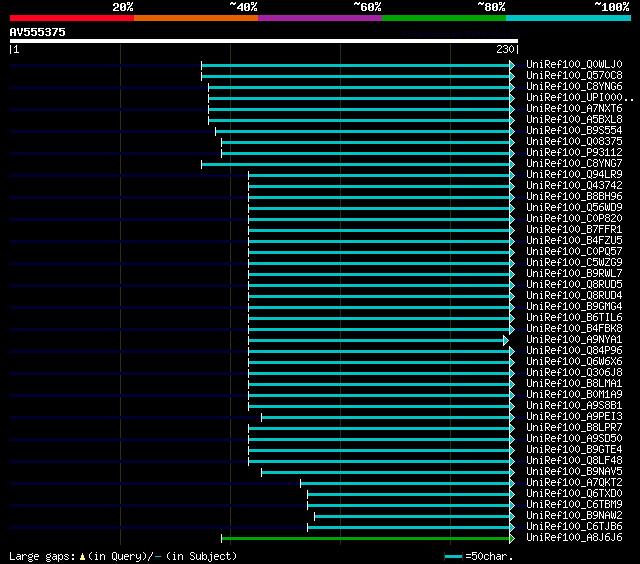
Task: Click the red 20% color legend segment
Action: pos(72,18)
